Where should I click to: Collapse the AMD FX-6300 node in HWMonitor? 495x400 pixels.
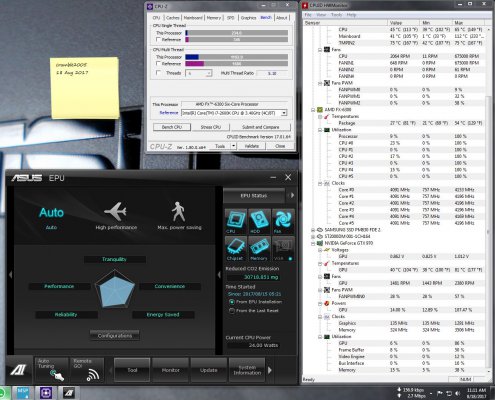click(x=313, y=110)
